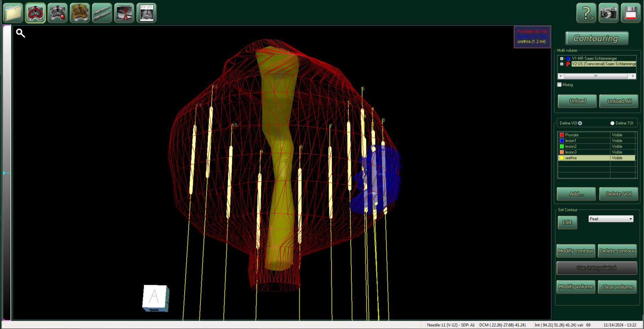Expand the V1 MR volume tree node

pyautogui.click(x=561, y=59)
